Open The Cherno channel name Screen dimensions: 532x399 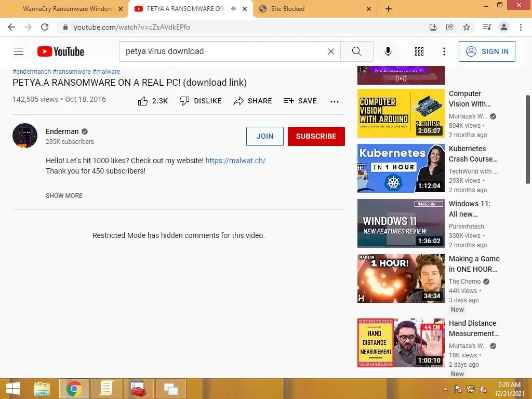[x=465, y=281]
